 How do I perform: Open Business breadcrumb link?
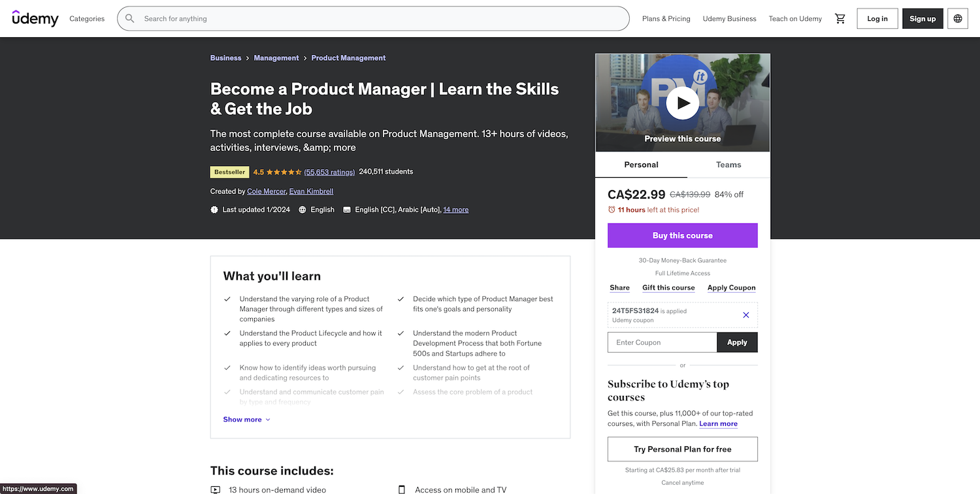(226, 58)
